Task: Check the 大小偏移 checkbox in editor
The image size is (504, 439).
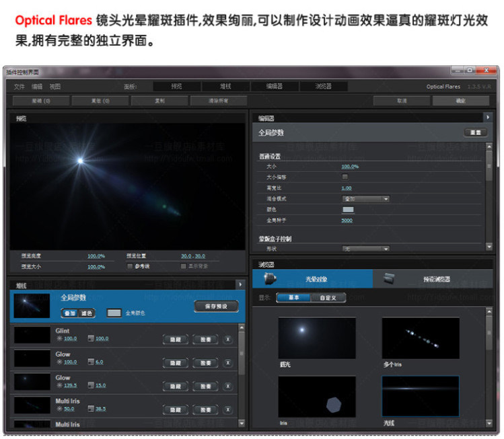Action: click(345, 177)
